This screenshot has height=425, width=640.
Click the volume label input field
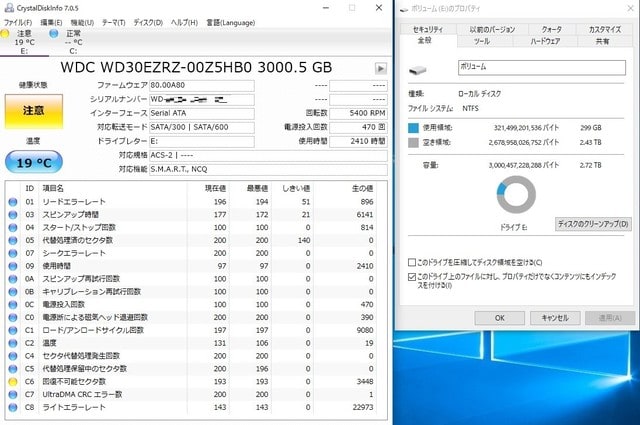coord(542,67)
